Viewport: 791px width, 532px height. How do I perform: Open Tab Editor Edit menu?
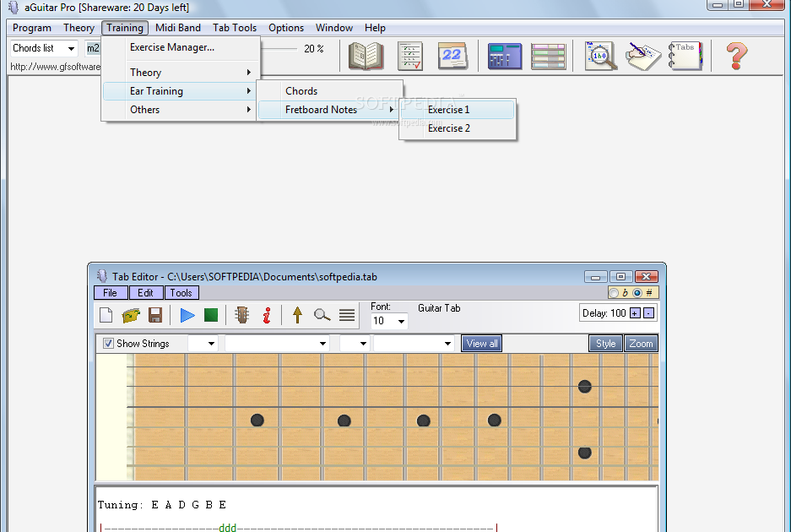click(146, 293)
